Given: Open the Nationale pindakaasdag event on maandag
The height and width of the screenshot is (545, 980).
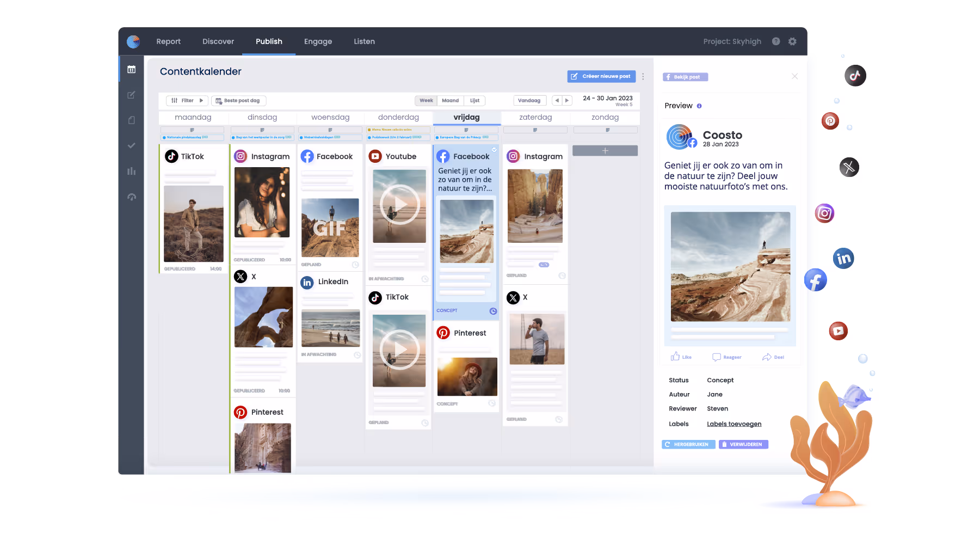Looking at the screenshot, I should [x=192, y=138].
